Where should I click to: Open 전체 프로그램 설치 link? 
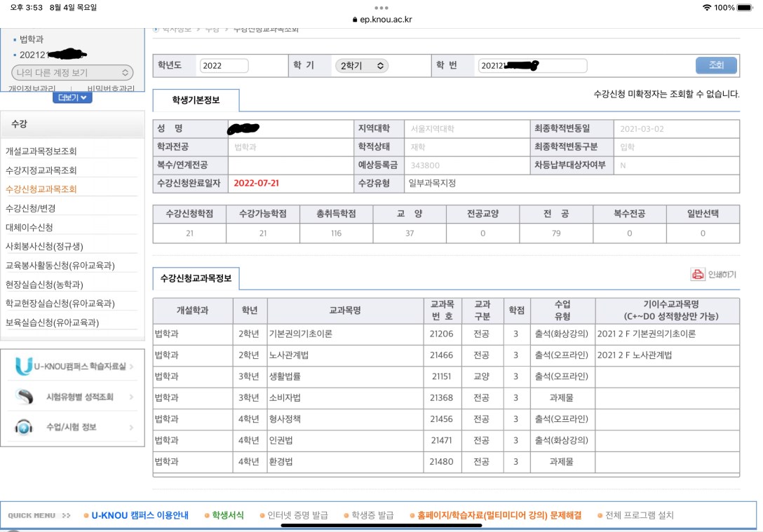[638, 515]
